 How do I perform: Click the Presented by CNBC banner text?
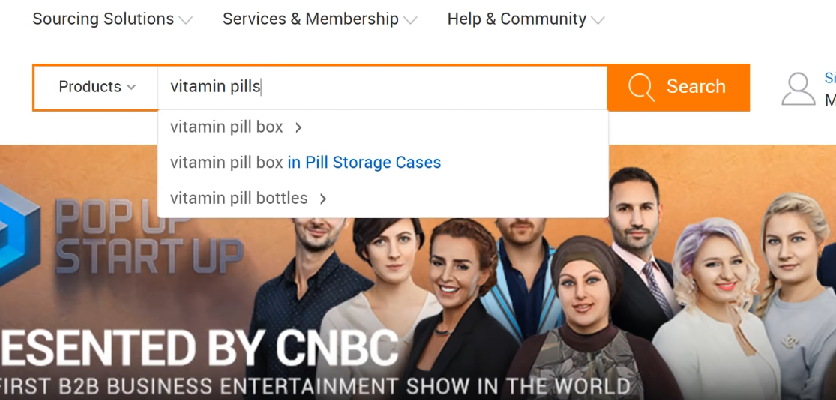199,349
